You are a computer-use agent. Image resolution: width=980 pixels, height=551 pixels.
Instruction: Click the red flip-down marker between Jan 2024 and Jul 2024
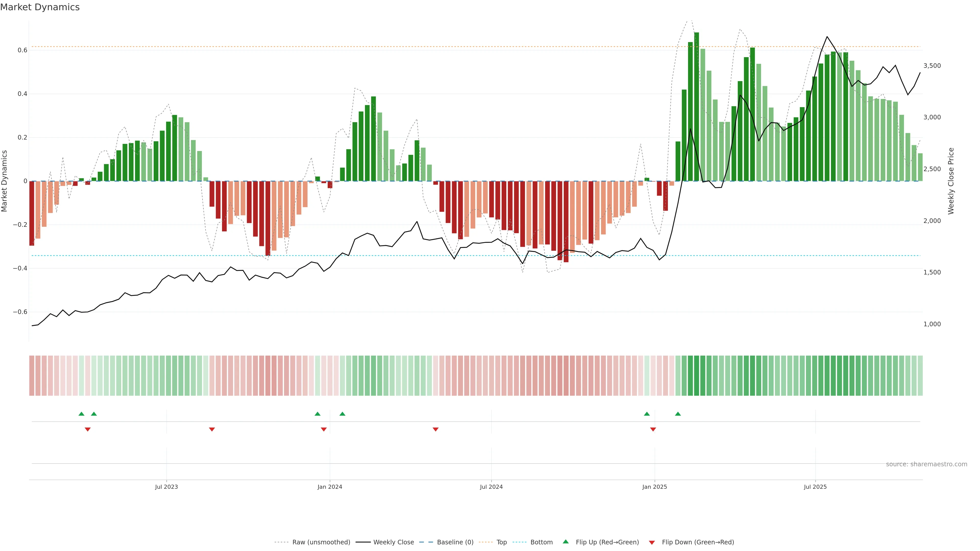436,429
